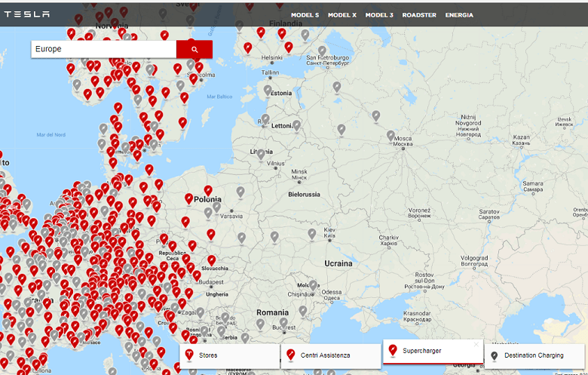The width and height of the screenshot is (588, 375).
Task: Select the gray pin next to Kiev
Action: point(312,234)
